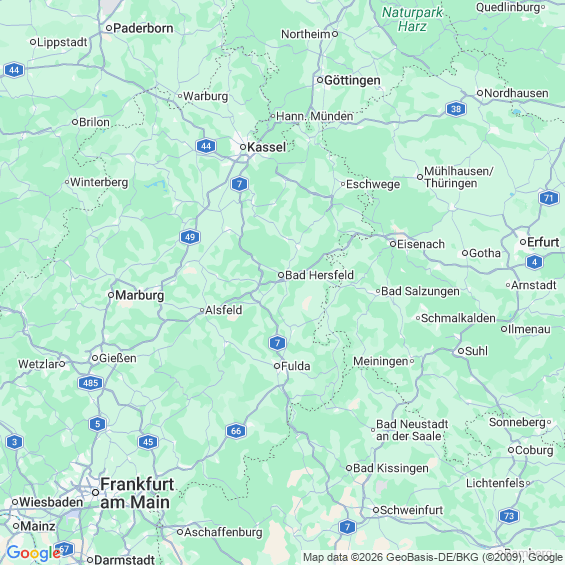The image size is (565, 565).
Task: Click the A 485 highway shield near Gießen
Action: pyautogui.click(x=90, y=383)
